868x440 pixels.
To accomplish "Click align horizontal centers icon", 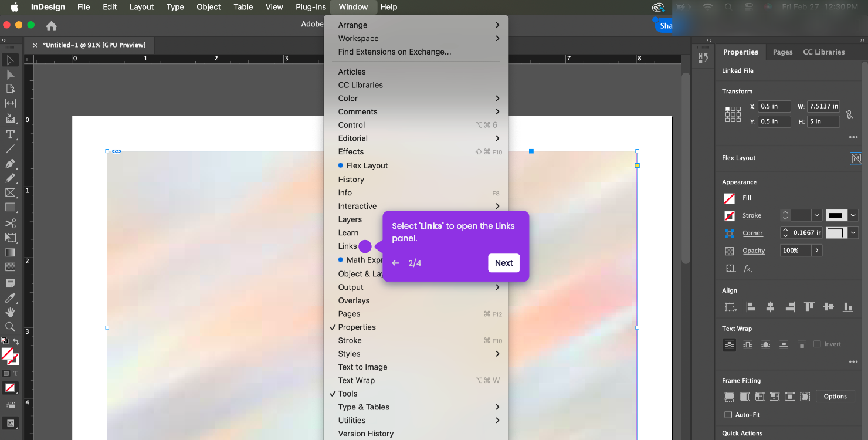I will (x=770, y=307).
